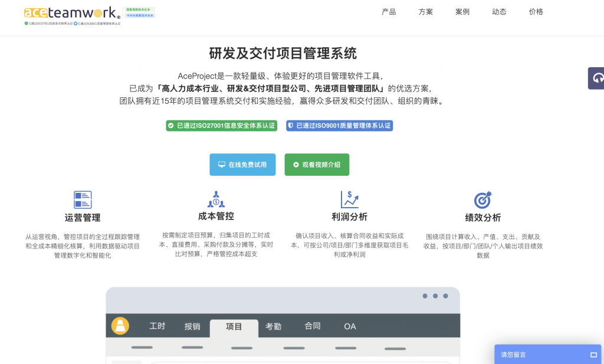Switch to the 考勤 tab
The width and height of the screenshot is (604, 364).
(274, 326)
